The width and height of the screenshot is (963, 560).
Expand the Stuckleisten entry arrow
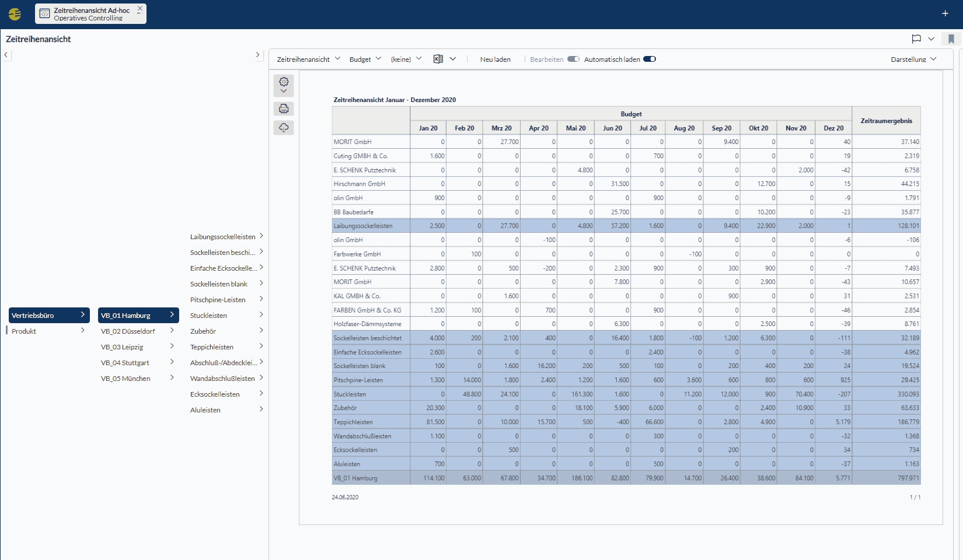coord(261,315)
